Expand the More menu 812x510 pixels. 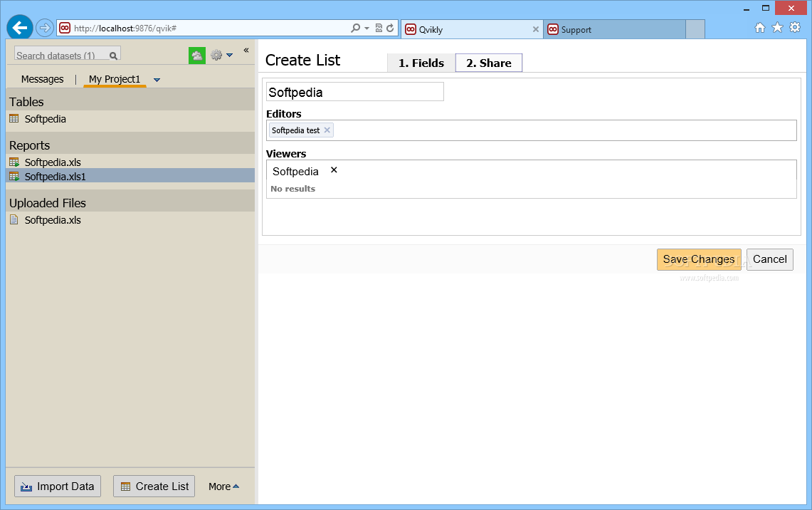pyautogui.click(x=223, y=486)
